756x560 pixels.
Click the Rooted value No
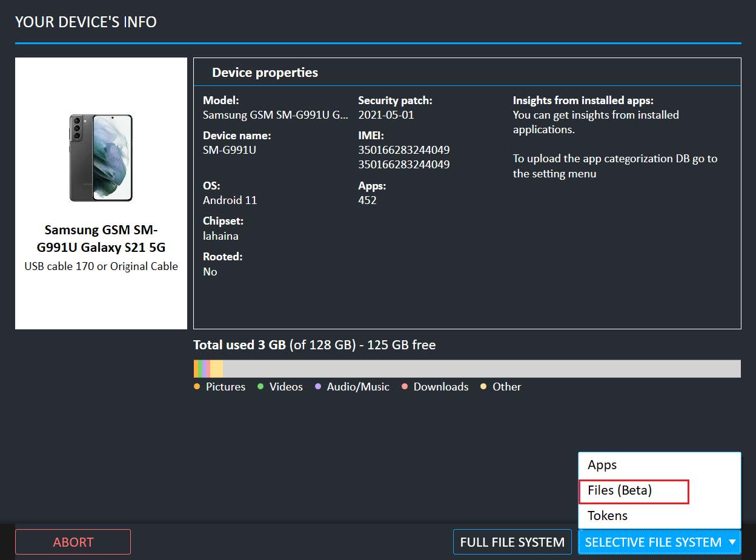pos(210,272)
